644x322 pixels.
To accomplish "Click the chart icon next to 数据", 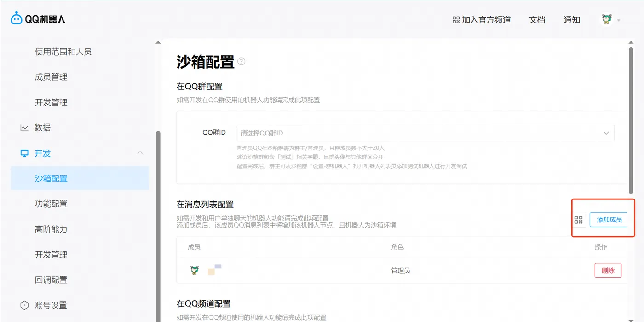I will (24, 128).
